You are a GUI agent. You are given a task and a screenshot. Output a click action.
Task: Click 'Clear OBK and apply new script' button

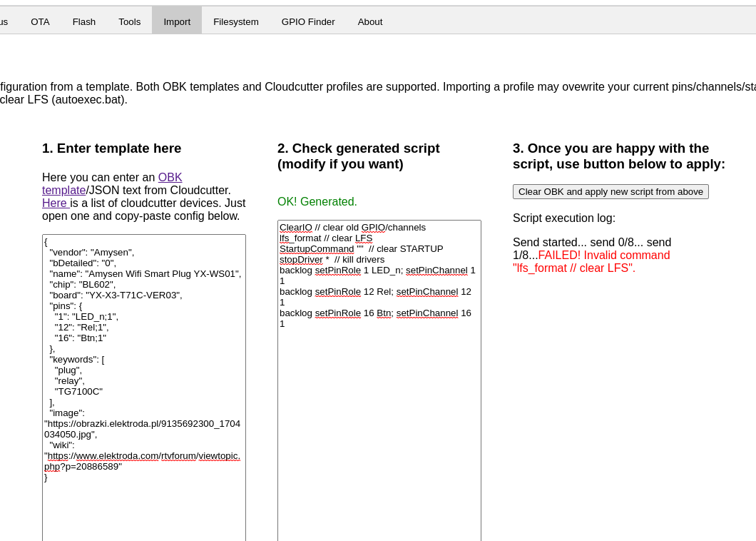coord(611,191)
